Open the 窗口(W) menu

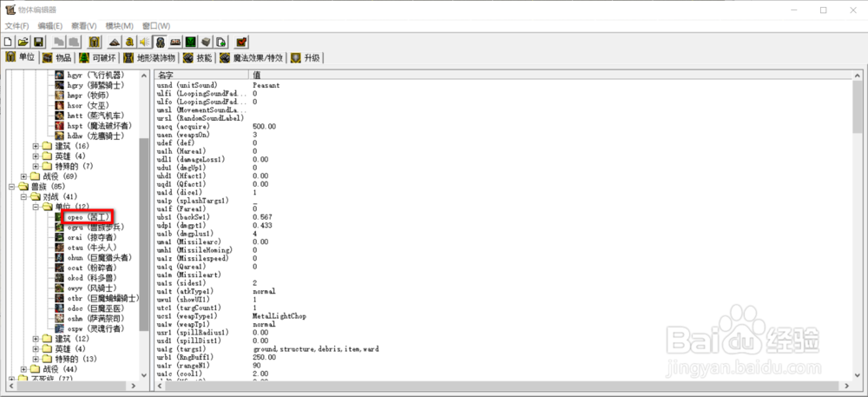[x=155, y=26]
